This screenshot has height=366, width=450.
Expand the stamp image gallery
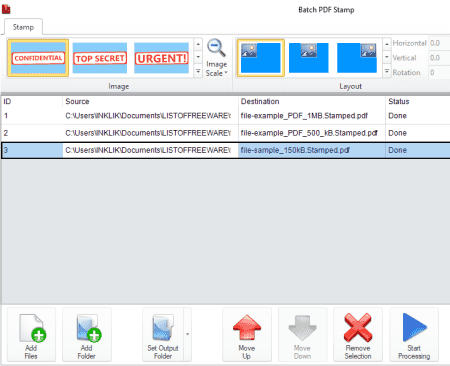point(198,71)
